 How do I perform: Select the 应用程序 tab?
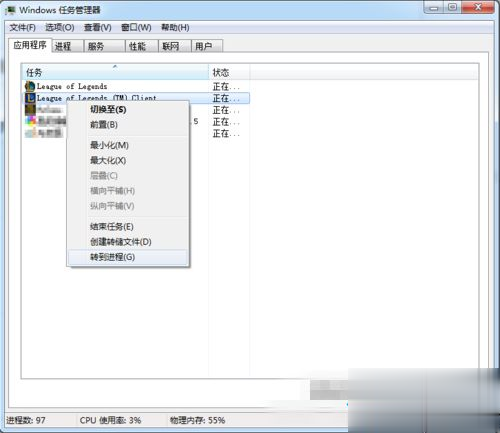[30, 45]
